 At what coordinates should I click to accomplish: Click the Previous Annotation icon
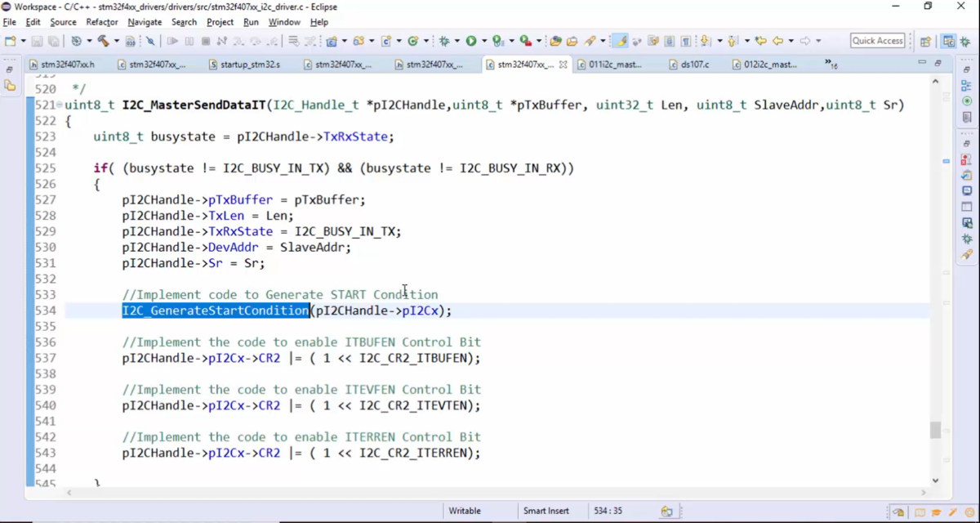733,41
